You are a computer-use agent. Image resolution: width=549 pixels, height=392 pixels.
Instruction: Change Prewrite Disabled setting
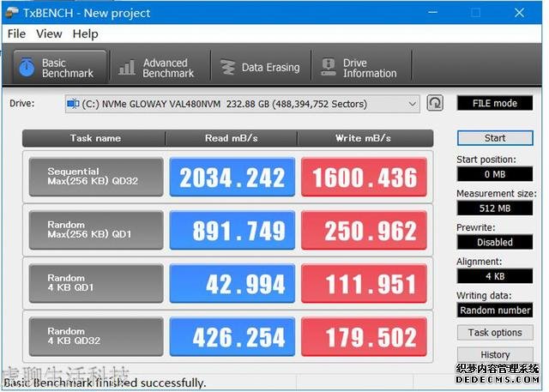click(x=495, y=242)
